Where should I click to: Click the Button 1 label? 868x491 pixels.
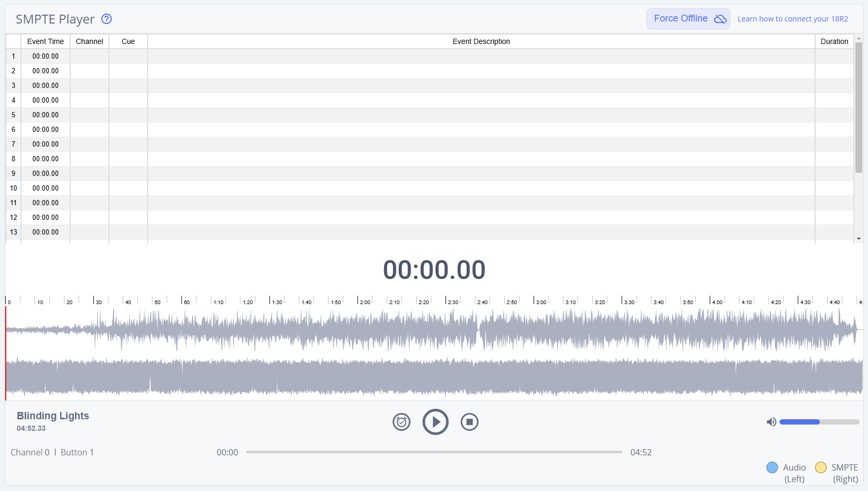pyautogui.click(x=77, y=452)
